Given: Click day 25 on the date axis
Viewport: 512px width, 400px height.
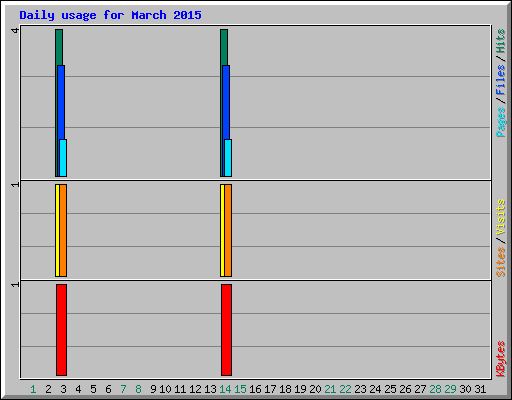Looking at the screenshot, I should click(x=390, y=389).
